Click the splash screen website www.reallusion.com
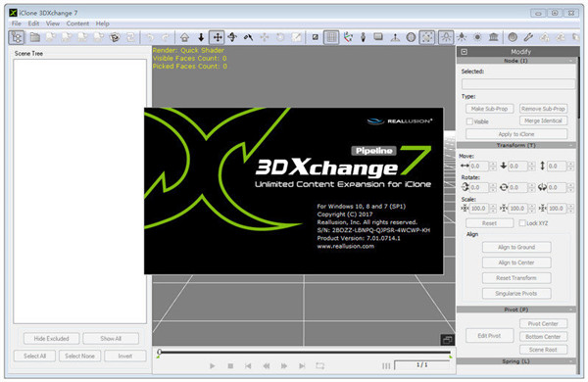 (x=345, y=246)
